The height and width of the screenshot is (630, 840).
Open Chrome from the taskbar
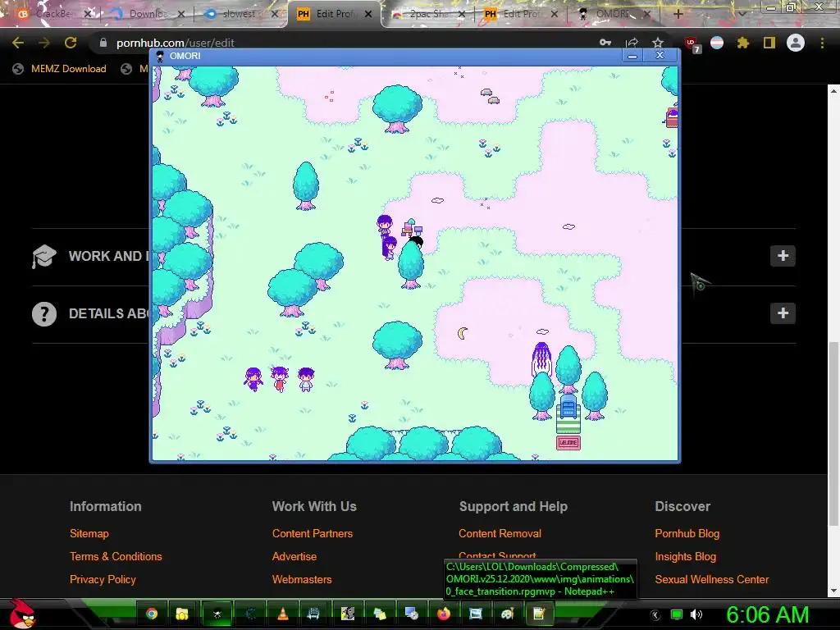coord(152,614)
